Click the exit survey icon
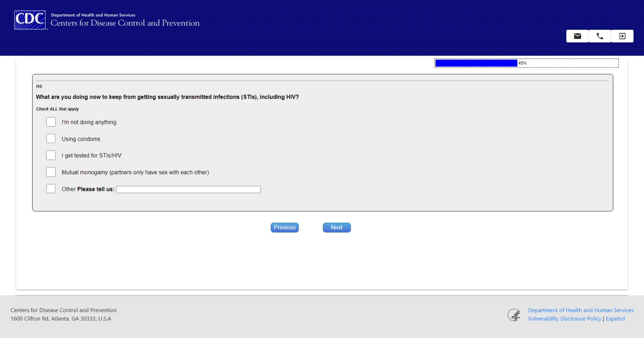The width and height of the screenshot is (644, 338). click(x=622, y=36)
